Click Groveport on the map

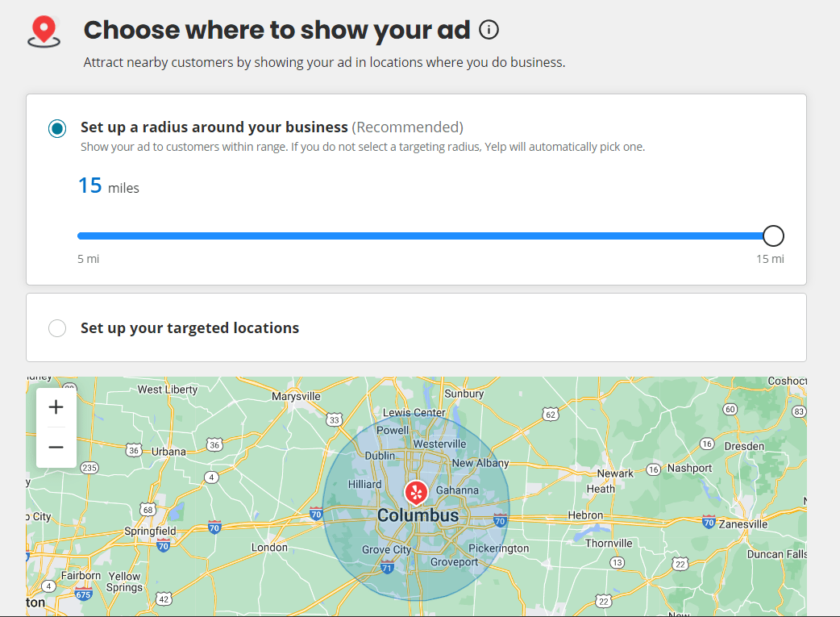click(455, 562)
